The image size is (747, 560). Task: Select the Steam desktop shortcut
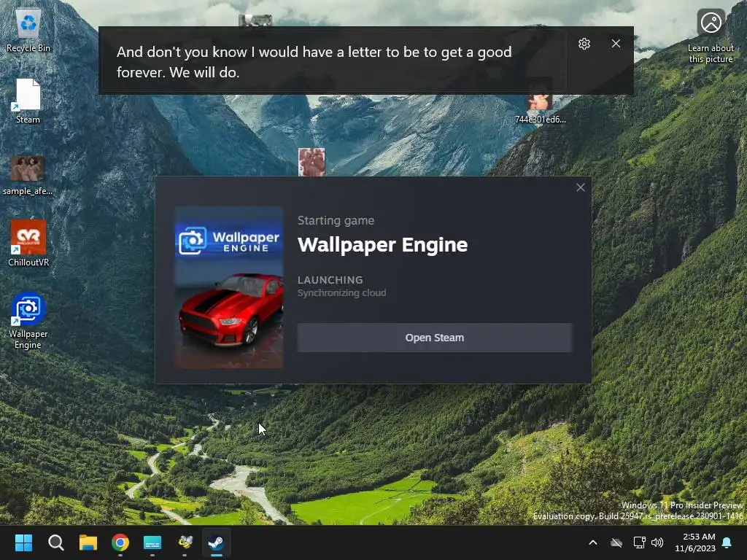pyautogui.click(x=28, y=101)
